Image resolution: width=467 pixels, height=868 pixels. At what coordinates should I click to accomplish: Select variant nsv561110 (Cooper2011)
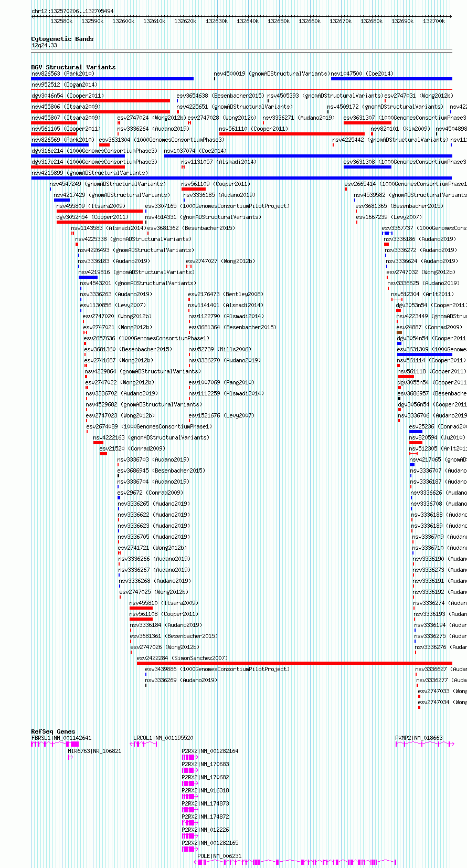point(253,129)
